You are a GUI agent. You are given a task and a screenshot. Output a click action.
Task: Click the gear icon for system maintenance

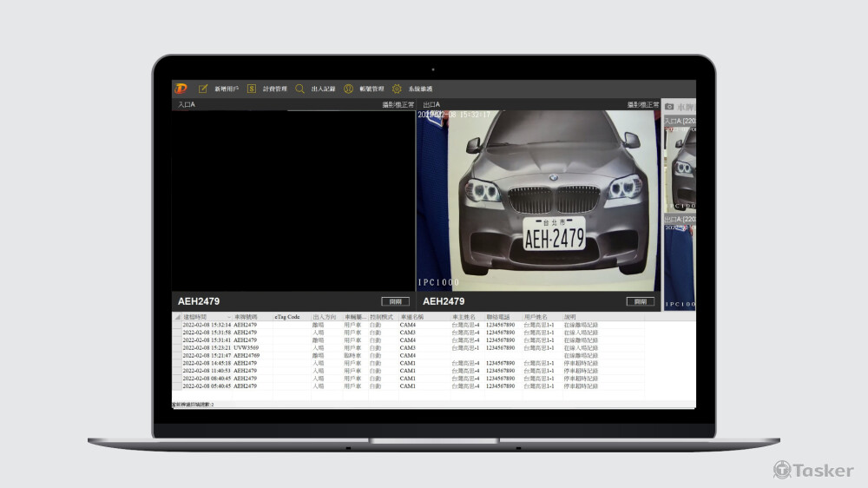pyautogui.click(x=397, y=89)
